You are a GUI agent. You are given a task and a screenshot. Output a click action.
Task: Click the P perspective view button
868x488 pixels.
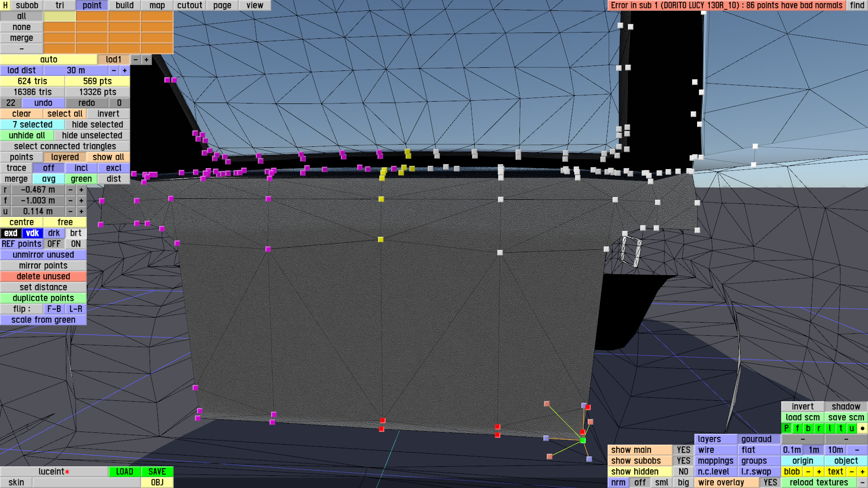pos(786,428)
